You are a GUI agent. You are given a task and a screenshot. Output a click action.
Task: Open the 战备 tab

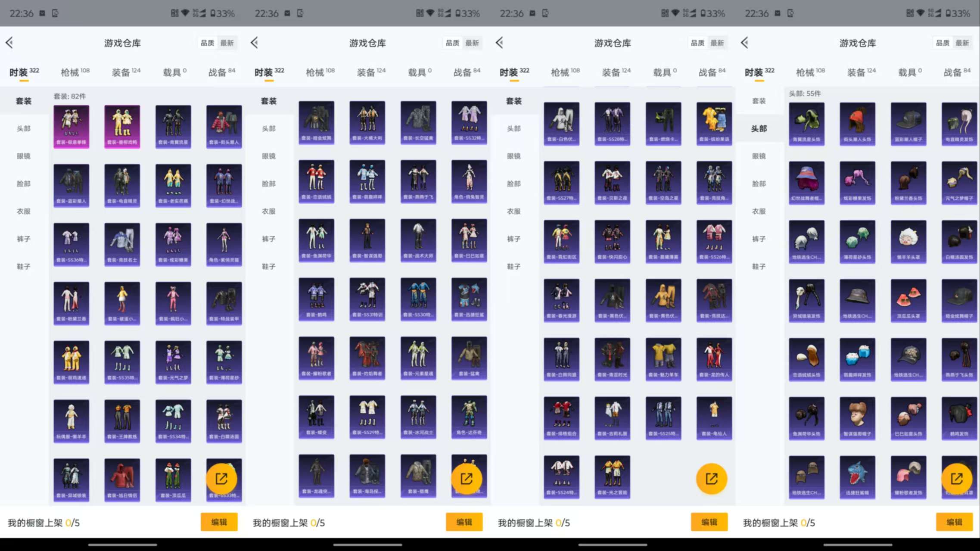click(219, 72)
